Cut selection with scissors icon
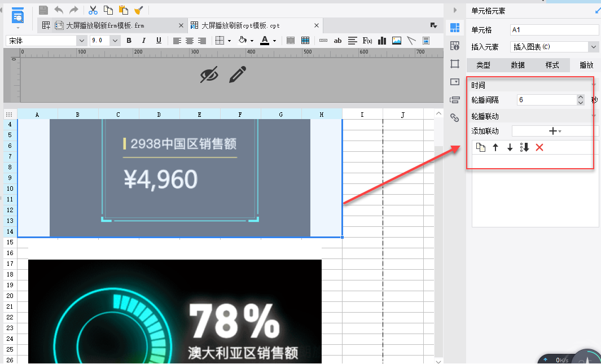 [x=93, y=10]
